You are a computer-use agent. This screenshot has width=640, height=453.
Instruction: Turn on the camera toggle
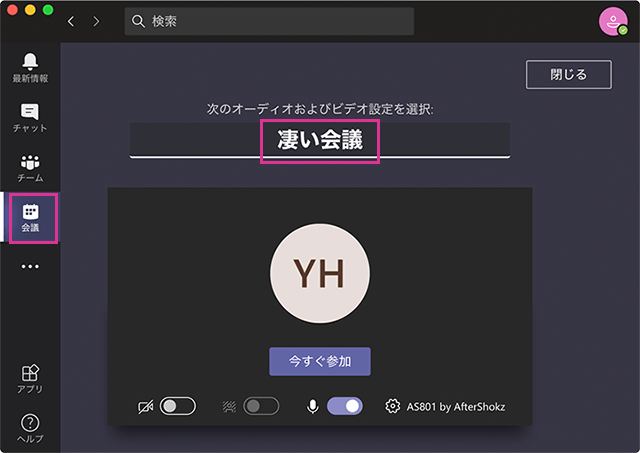pos(178,406)
